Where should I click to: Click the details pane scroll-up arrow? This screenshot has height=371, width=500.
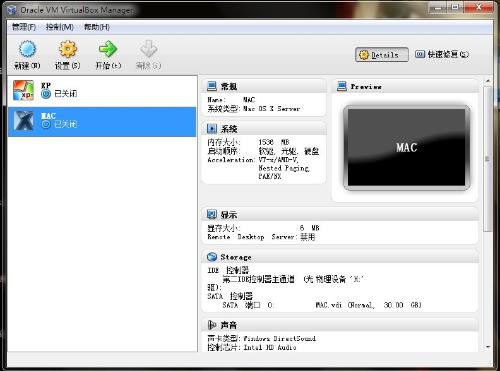pyautogui.click(x=488, y=81)
